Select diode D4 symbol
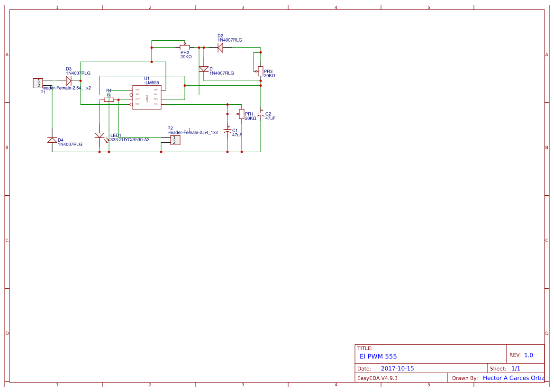The image size is (554, 392). pos(52,140)
